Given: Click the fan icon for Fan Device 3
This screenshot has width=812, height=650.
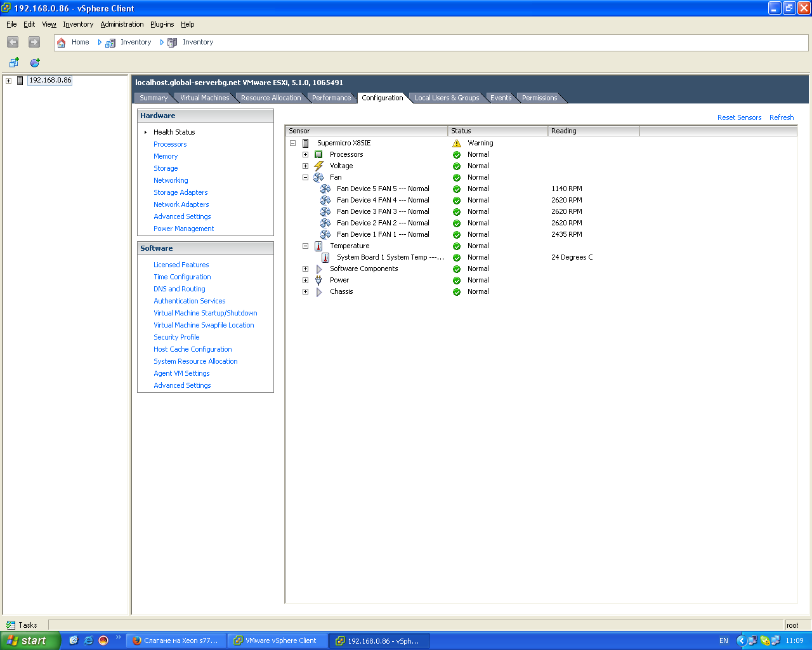Looking at the screenshot, I should coord(325,212).
